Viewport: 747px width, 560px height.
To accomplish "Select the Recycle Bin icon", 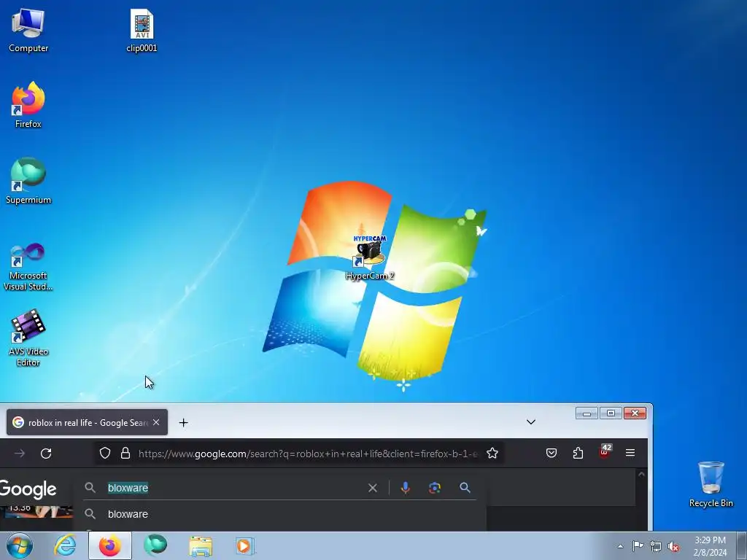I will tap(711, 484).
